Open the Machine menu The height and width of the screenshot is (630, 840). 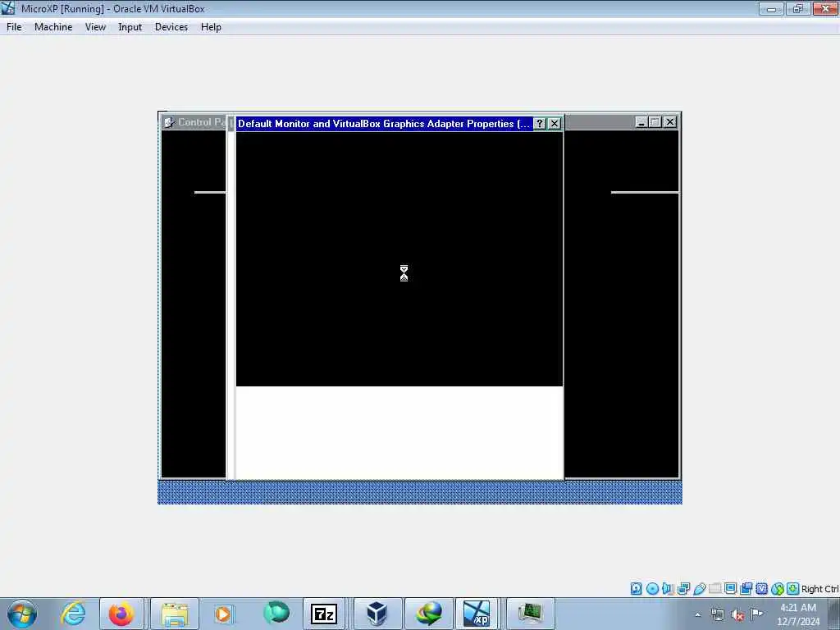[x=53, y=27]
